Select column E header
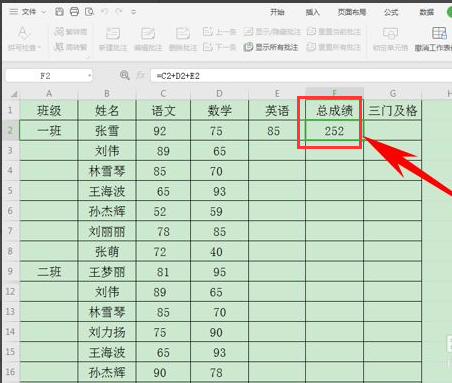 coord(277,94)
